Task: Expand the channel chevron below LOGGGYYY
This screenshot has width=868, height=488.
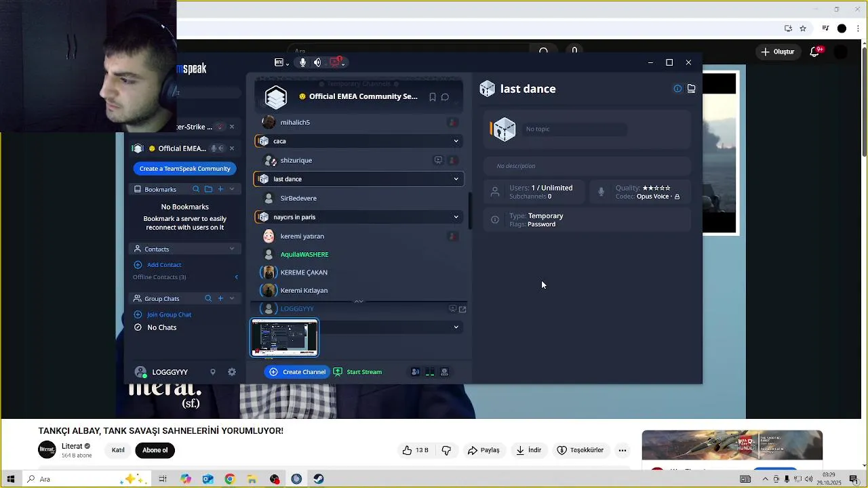Action: click(456, 327)
